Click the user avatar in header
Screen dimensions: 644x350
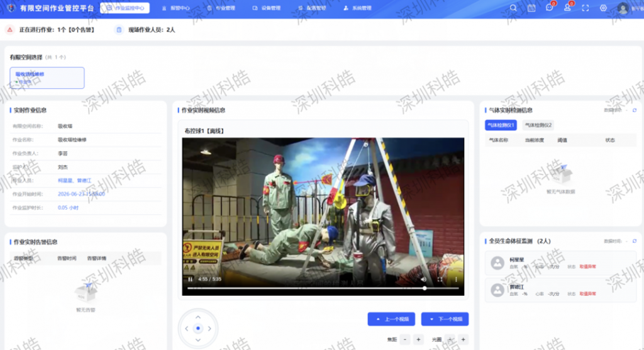click(623, 8)
